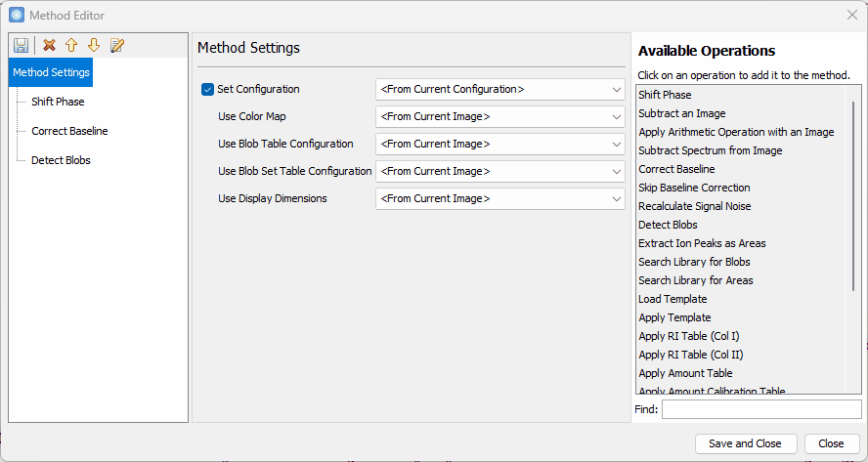Click the edit operation pencil icon

click(117, 46)
